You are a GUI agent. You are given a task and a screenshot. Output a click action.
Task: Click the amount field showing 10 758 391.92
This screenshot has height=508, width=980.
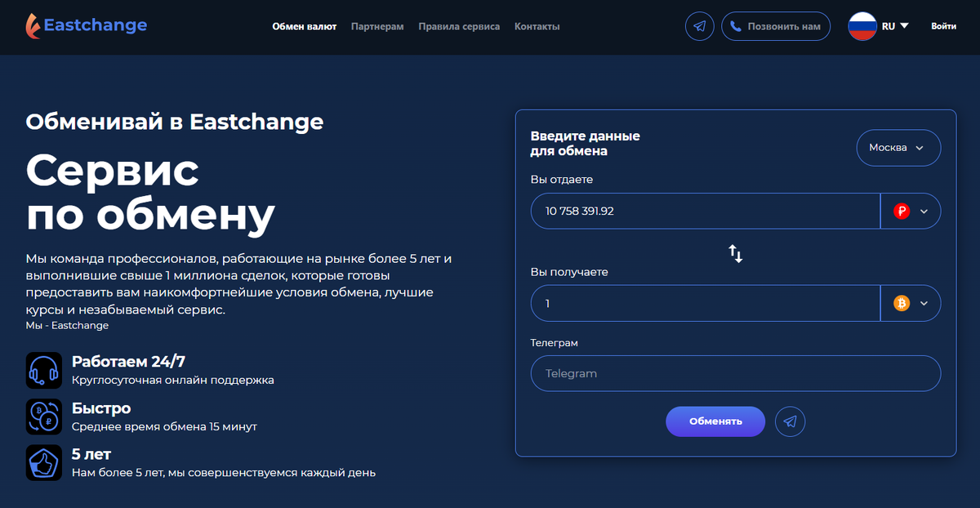[702, 211]
